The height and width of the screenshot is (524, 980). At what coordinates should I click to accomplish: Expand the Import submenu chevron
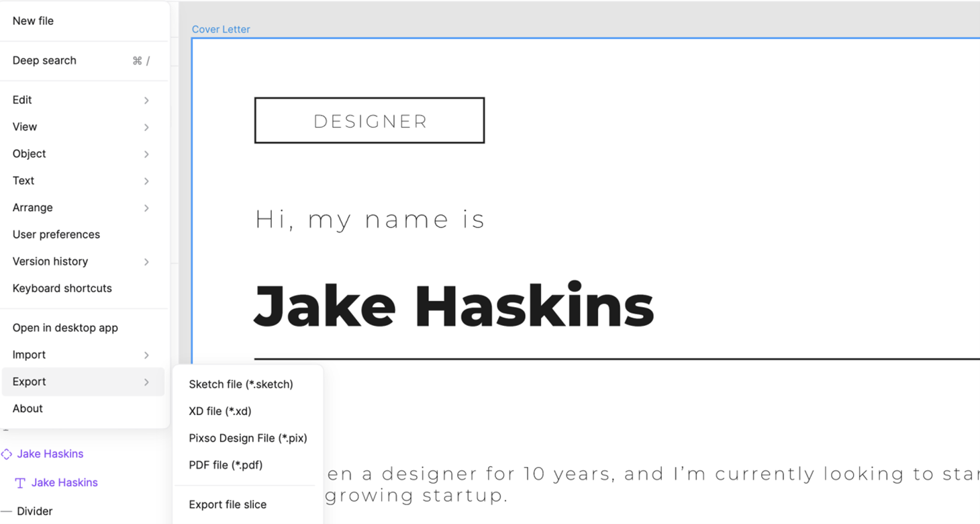[x=146, y=355]
